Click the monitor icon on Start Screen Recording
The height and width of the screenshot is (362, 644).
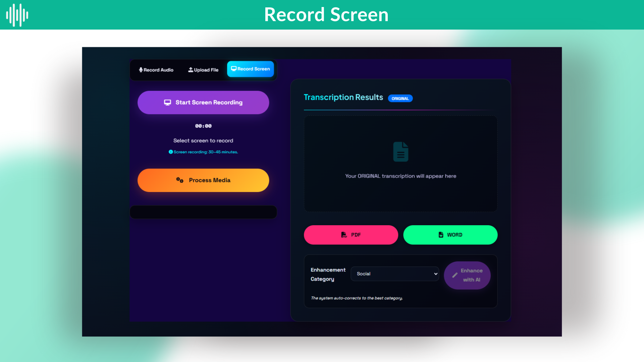pyautogui.click(x=167, y=103)
